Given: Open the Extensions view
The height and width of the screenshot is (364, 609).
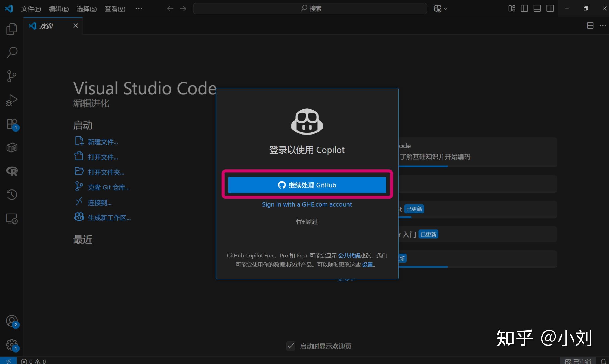Looking at the screenshot, I should (x=11, y=124).
